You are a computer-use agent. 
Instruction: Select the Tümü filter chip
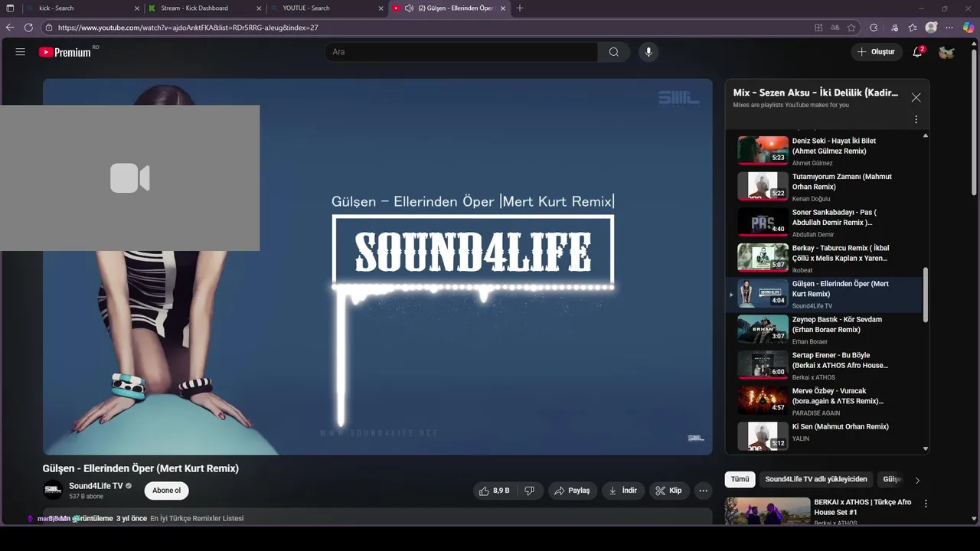point(740,479)
